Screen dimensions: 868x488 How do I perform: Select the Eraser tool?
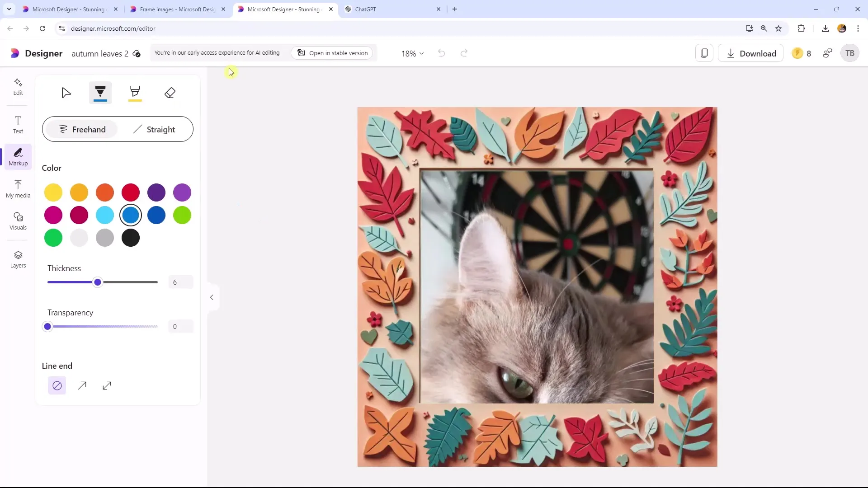coord(170,93)
